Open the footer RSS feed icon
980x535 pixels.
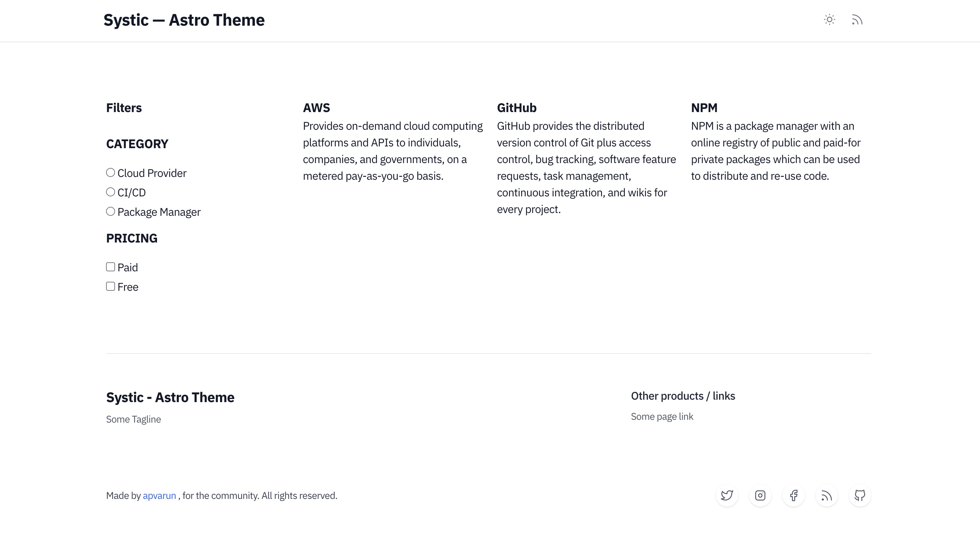pyautogui.click(x=827, y=495)
